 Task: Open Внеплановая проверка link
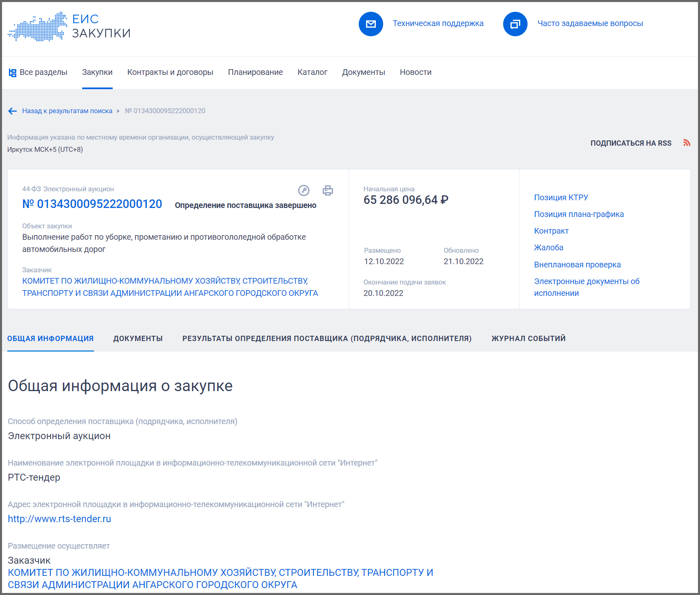tap(577, 265)
